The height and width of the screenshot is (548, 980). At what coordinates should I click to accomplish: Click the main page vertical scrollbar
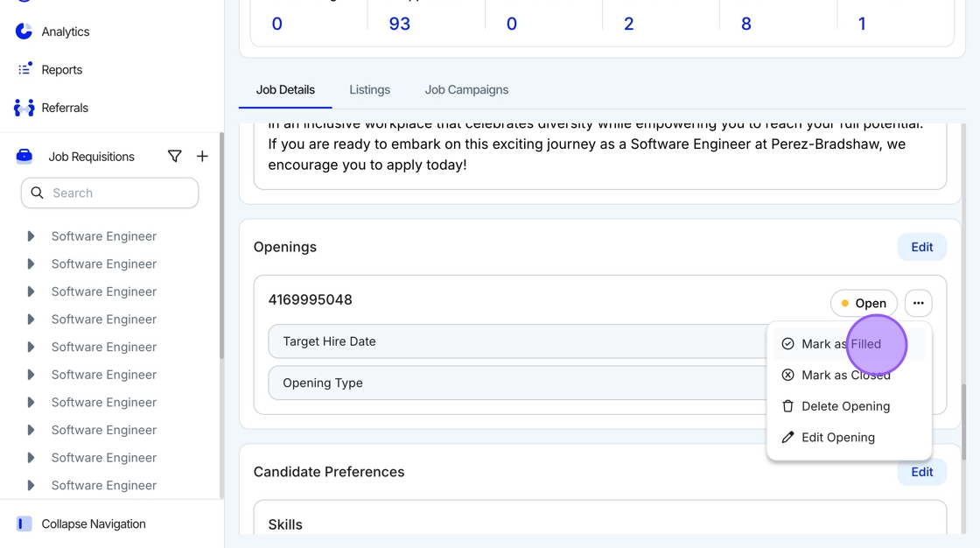point(963,422)
